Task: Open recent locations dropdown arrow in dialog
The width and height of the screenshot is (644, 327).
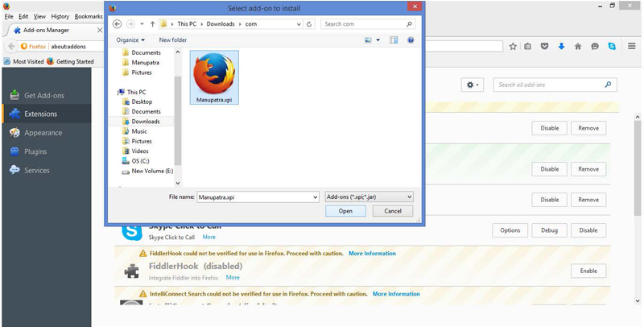Action: 142,24
